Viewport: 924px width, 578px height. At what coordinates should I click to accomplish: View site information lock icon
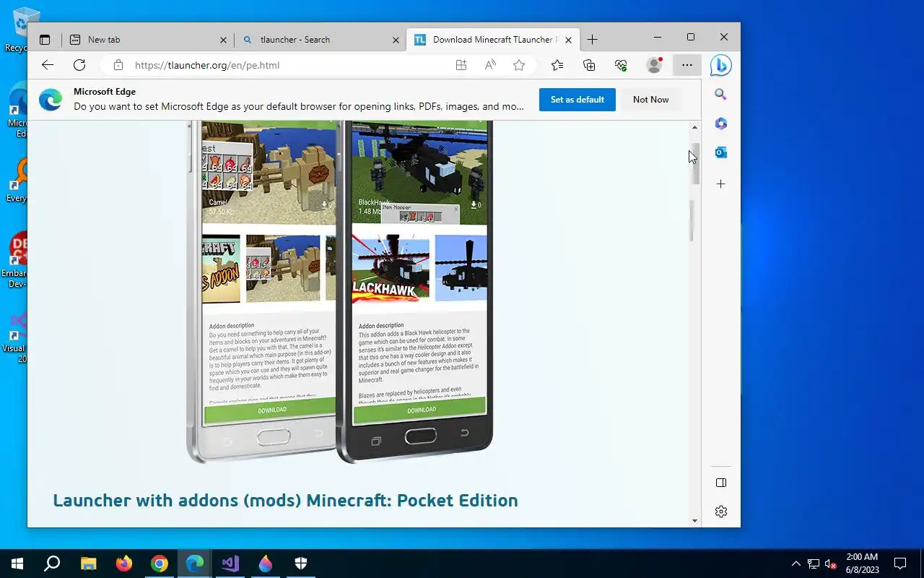click(x=118, y=65)
